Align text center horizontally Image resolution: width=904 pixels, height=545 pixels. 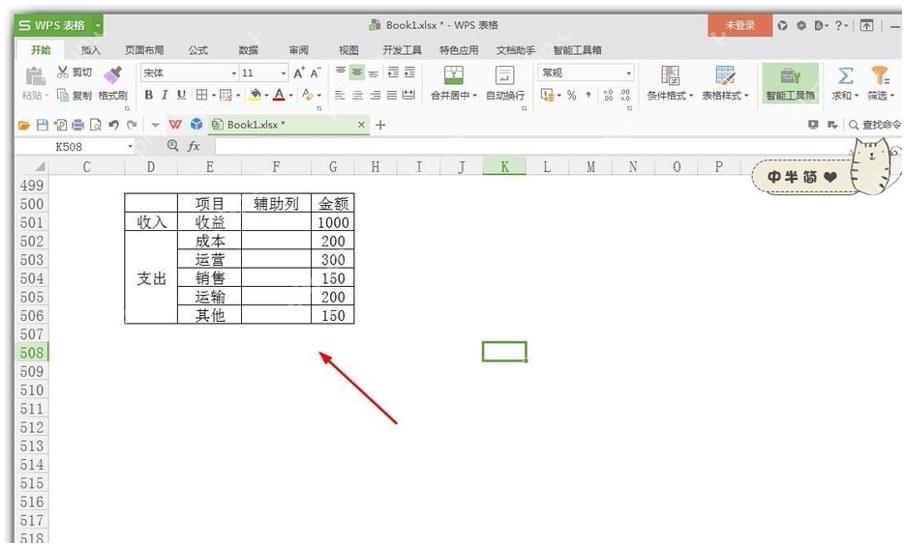coord(357,95)
